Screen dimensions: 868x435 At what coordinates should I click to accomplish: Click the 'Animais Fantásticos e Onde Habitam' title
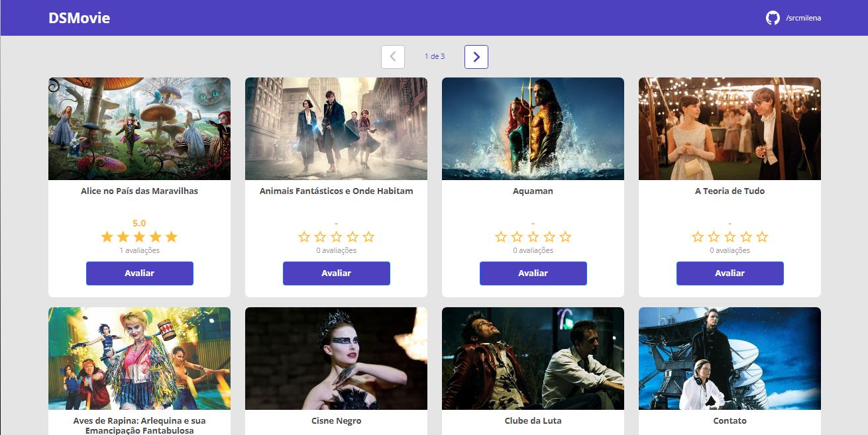[x=336, y=191]
